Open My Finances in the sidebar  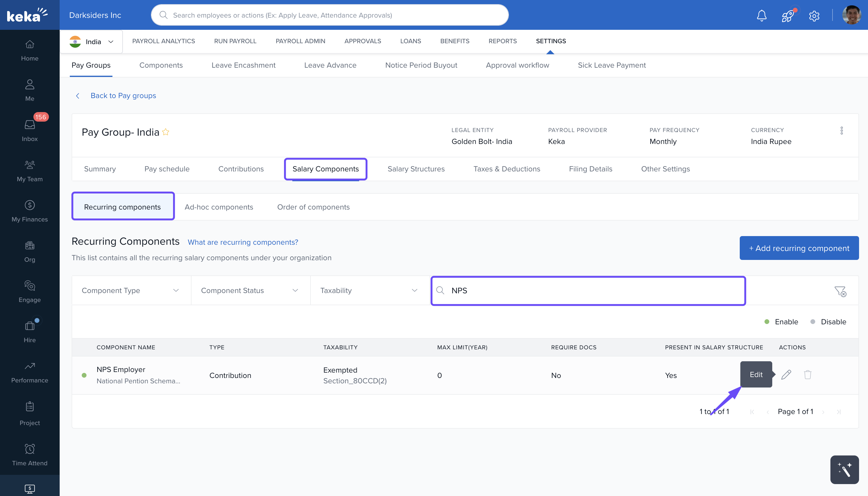[30, 211]
